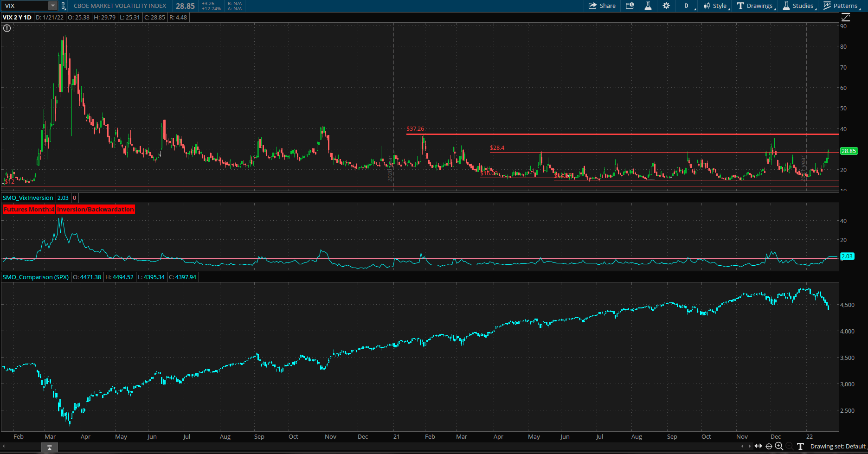Toggle the Inversion/Backwardation study label
868x454 pixels.
point(95,209)
